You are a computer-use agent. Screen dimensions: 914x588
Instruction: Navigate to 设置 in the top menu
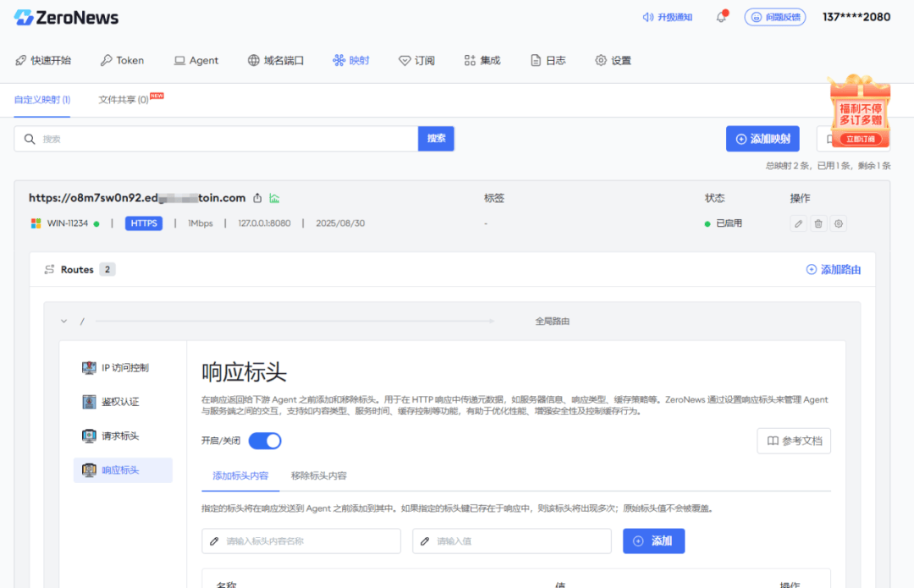click(613, 60)
